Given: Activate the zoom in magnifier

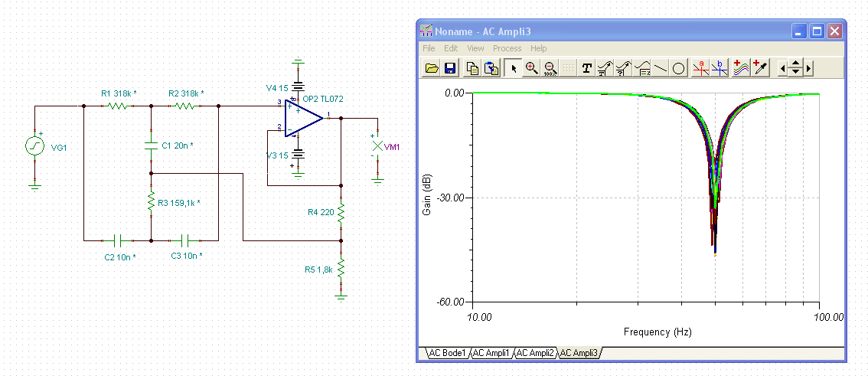Looking at the screenshot, I should tap(532, 68).
